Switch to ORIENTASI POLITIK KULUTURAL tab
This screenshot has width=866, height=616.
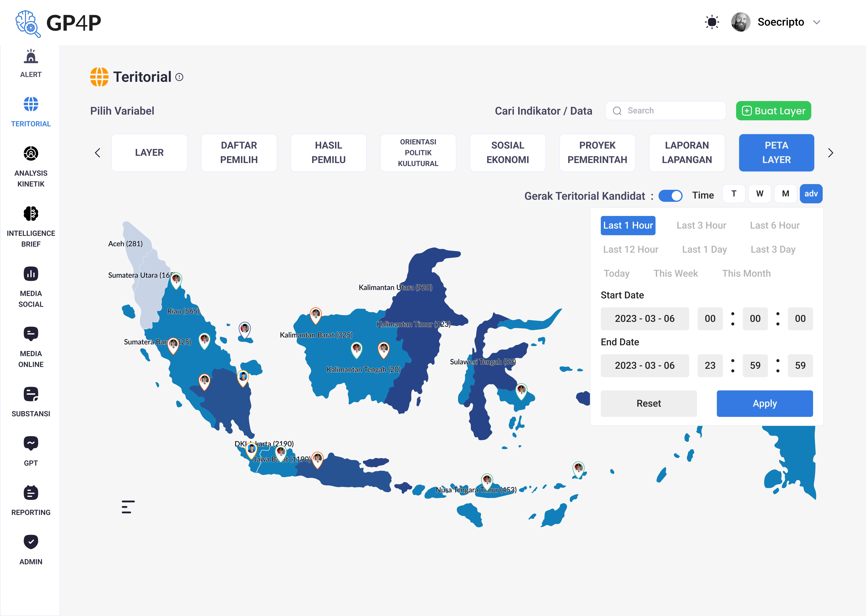[x=418, y=153]
